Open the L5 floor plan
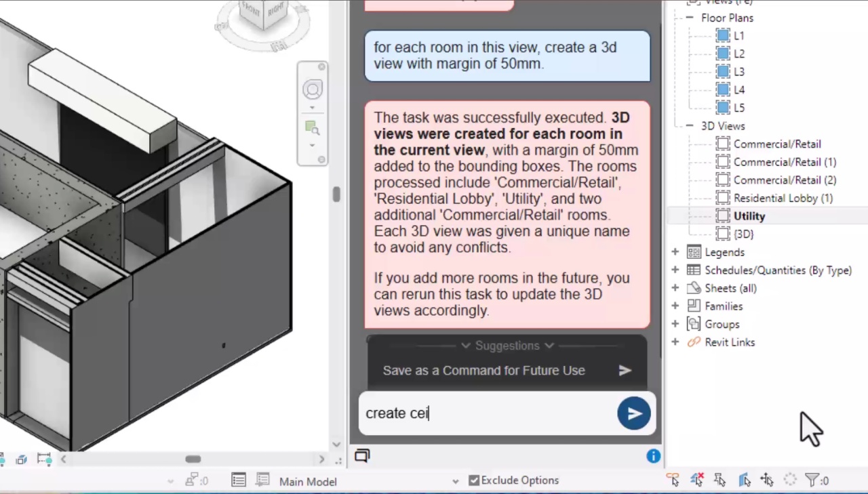This screenshot has width=868, height=494. 738,107
